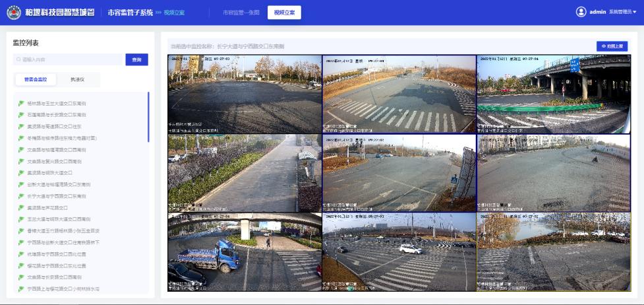Switch to the 执法仪 tab

[77, 79]
